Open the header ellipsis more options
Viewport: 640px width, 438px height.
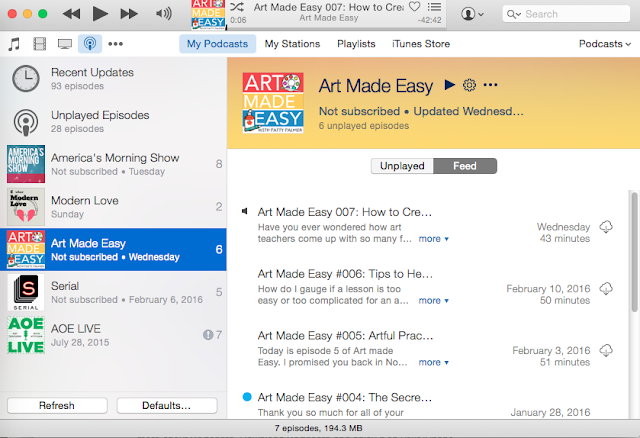pos(490,85)
